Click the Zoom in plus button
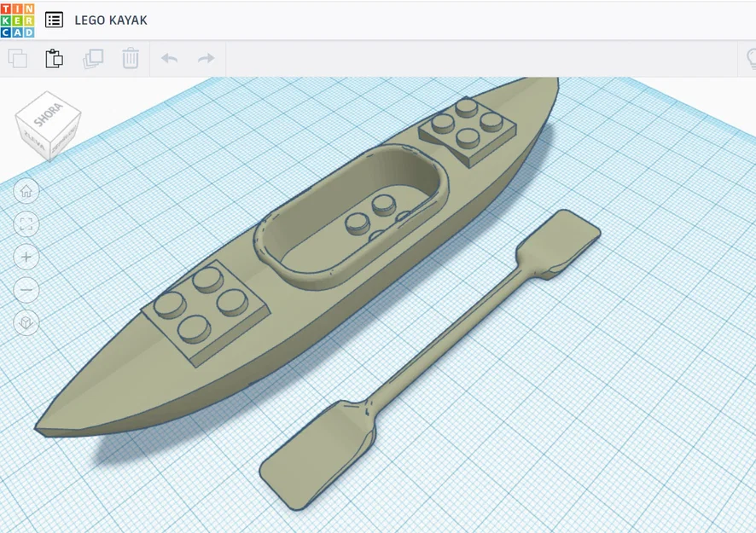 click(x=26, y=257)
